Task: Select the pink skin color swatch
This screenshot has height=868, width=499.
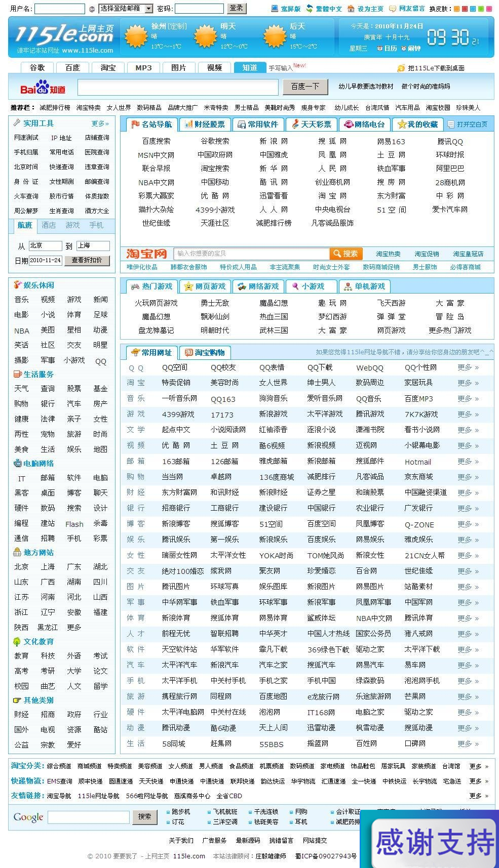Action: coord(489,9)
